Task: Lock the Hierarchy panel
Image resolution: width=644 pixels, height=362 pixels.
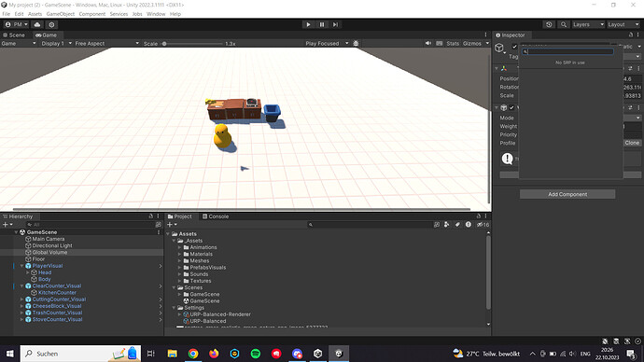Action: pyautogui.click(x=150, y=216)
